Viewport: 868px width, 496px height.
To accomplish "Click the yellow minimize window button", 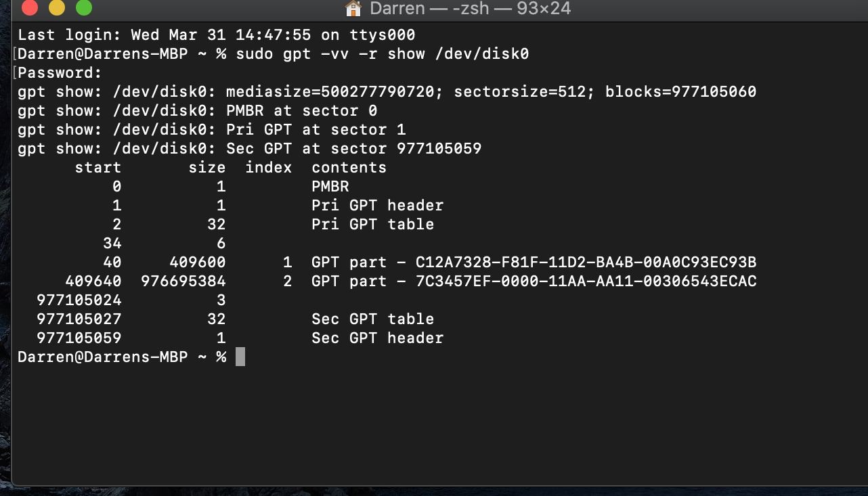I will click(x=57, y=8).
